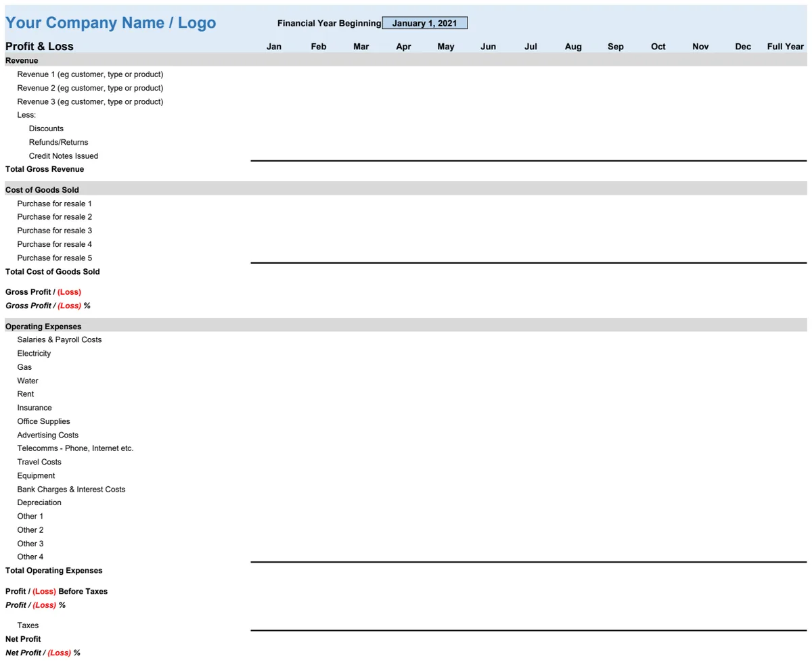Click the bold Net Profit label

[23, 639]
